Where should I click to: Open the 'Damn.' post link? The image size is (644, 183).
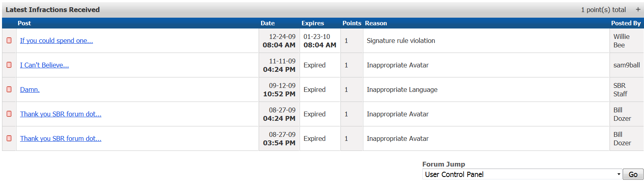pos(30,89)
